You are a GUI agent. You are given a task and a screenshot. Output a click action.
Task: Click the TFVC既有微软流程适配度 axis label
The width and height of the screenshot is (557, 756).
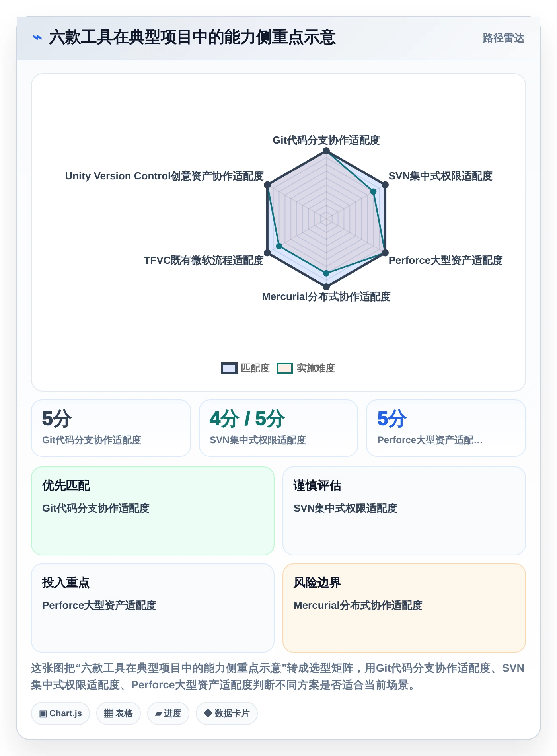204,260
